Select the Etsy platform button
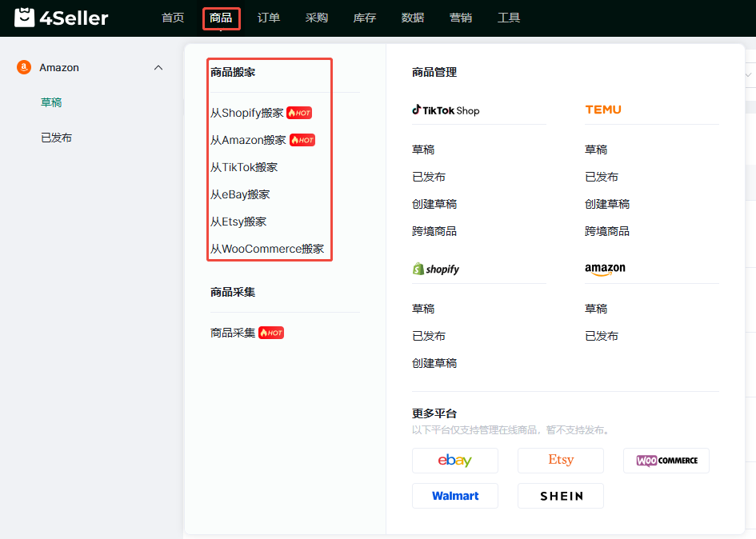Viewport: 756px width, 539px height. click(x=561, y=461)
